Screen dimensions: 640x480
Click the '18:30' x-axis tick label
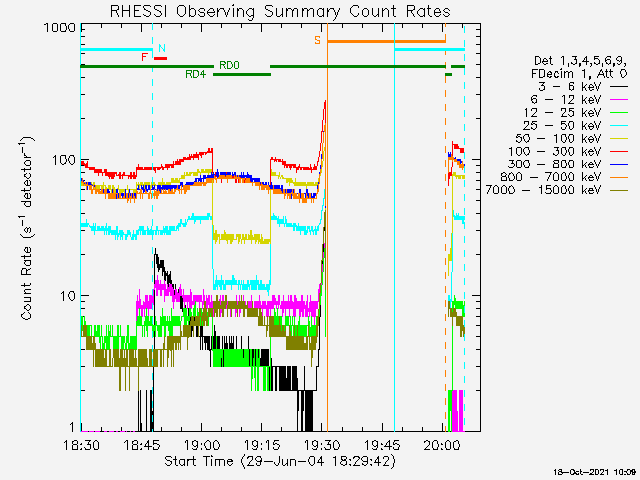[81, 445]
